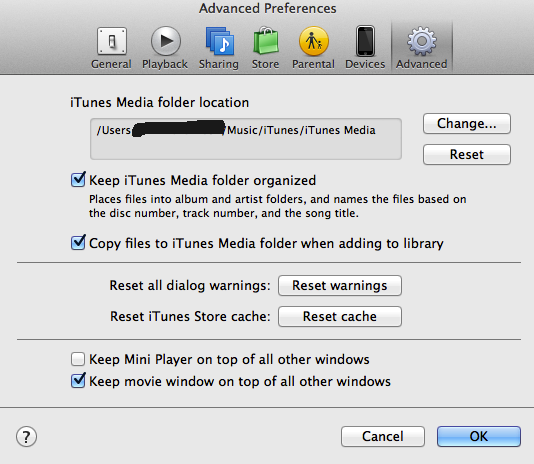This screenshot has height=464, width=534.
Task: Disable Copy files to iTunes Media folder
Action: [78, 243]
